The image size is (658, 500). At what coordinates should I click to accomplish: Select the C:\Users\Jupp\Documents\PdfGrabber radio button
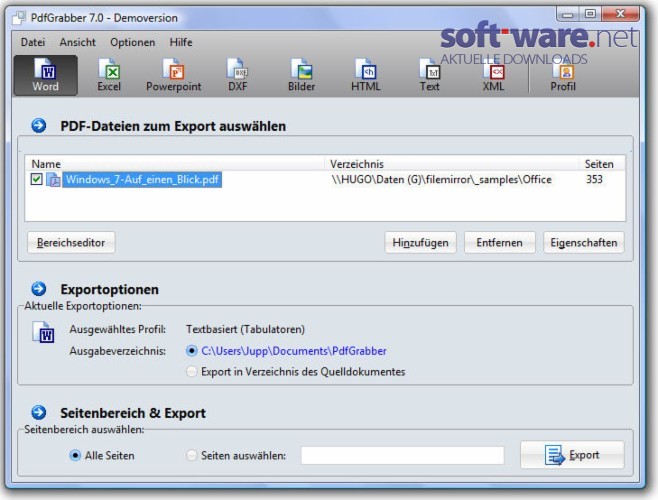[191, 351]
